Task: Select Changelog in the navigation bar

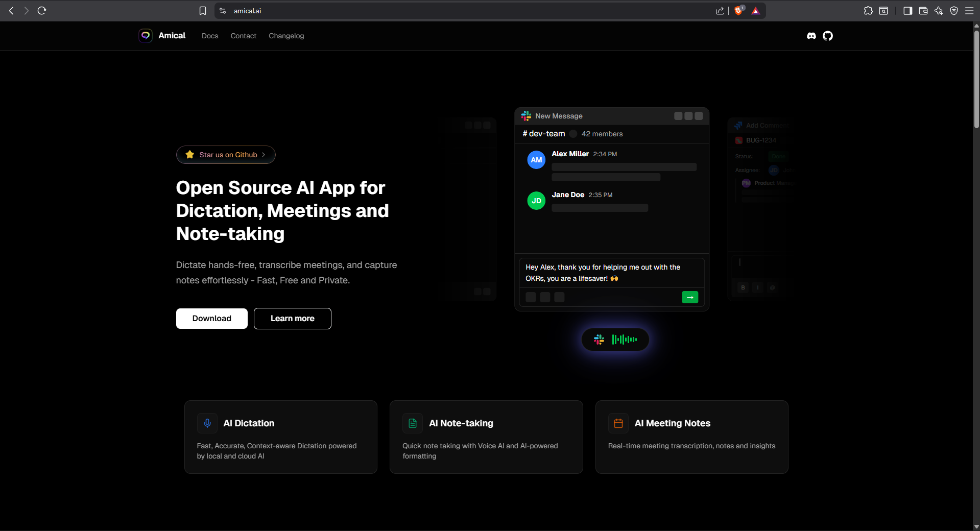Action: pyautogui.click(x=286, y=36)
